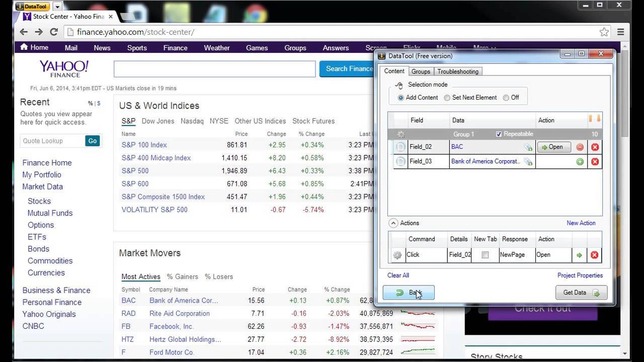Run the Click action with green arrow

[579, 255]
